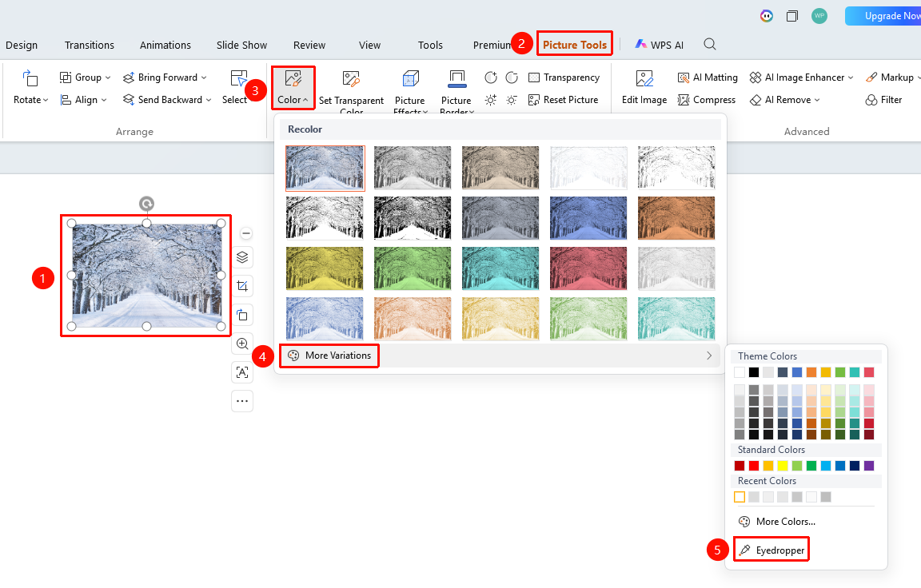
Task: Open the More Variations submenu
Action: 500,356
